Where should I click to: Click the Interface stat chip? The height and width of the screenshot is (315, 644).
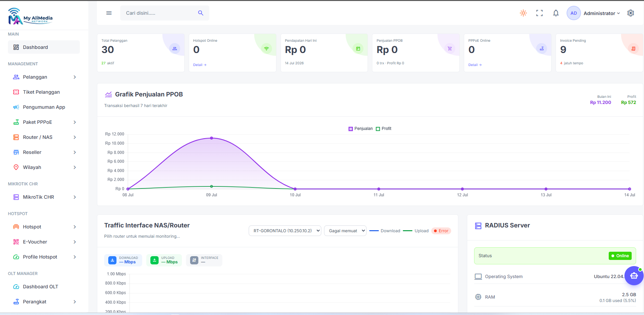click(204, 260)
